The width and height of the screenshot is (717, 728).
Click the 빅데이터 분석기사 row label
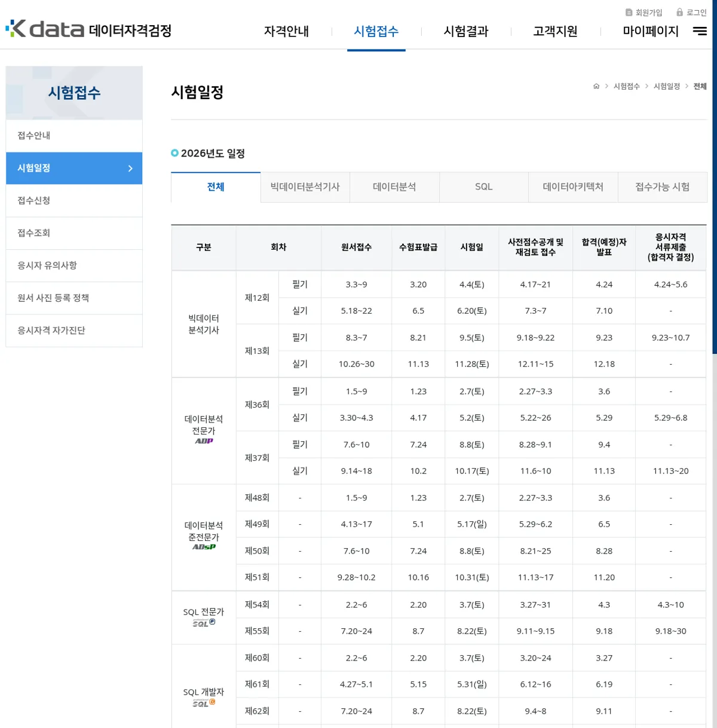point(204,324)
